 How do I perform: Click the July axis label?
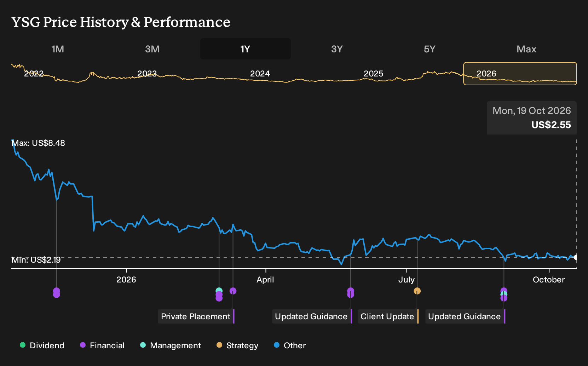(407, 280)
